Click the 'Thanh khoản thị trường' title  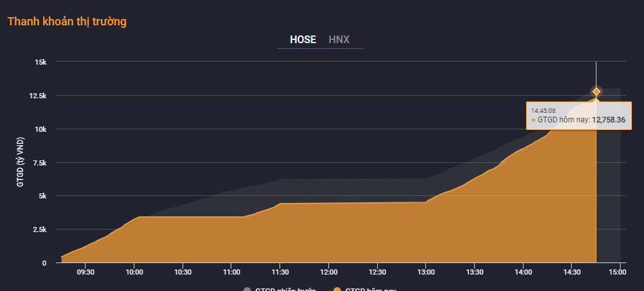(x=67, y=22)
